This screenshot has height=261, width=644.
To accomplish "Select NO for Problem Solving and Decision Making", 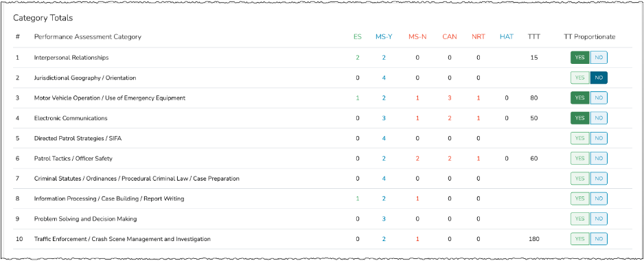I will click(x=599, y=218).
